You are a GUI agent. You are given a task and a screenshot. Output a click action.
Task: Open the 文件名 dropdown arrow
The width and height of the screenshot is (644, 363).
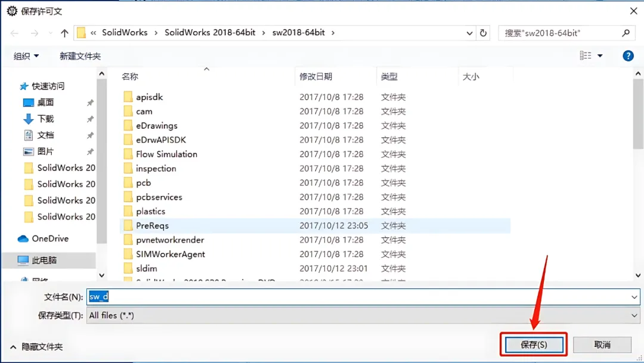[x=634, y=297]
